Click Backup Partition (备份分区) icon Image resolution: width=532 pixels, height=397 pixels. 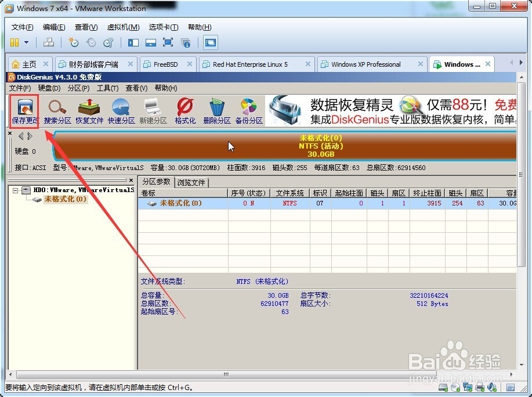coord(249,111)
